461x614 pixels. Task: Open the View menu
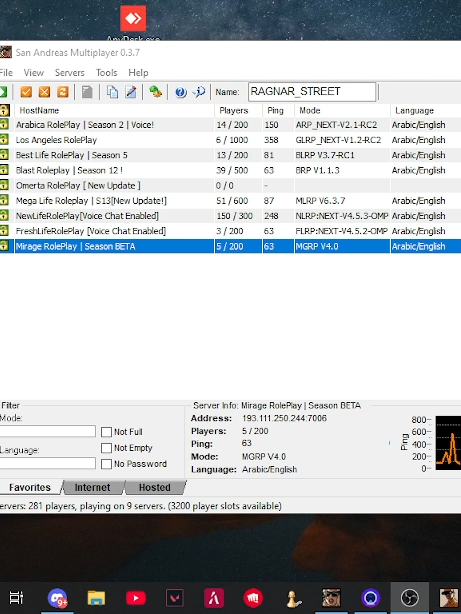[33, 72]
